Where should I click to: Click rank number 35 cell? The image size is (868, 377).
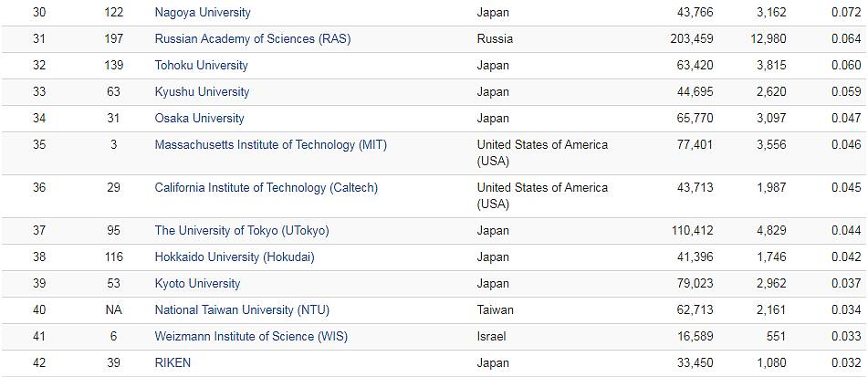pos(38,145)
